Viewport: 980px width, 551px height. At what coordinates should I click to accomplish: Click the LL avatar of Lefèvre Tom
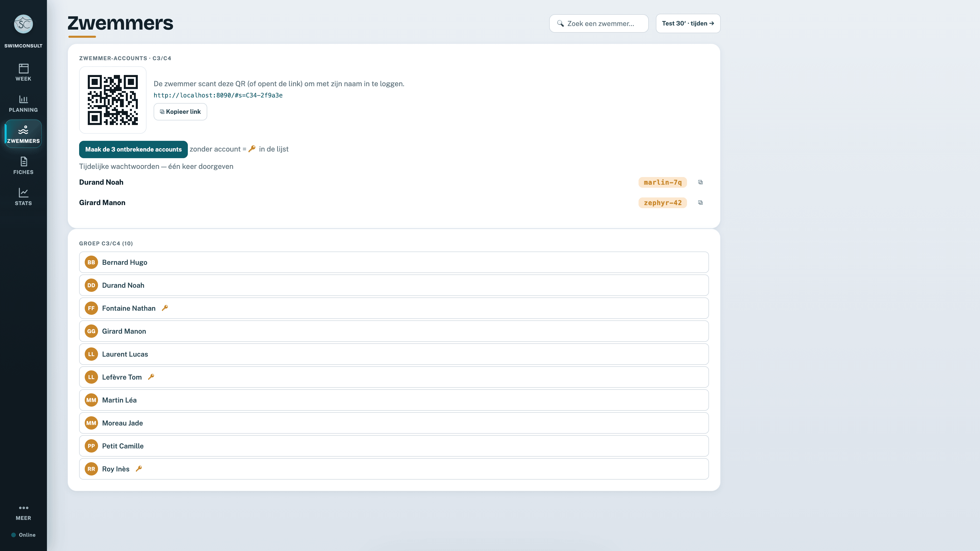(91, 377)
